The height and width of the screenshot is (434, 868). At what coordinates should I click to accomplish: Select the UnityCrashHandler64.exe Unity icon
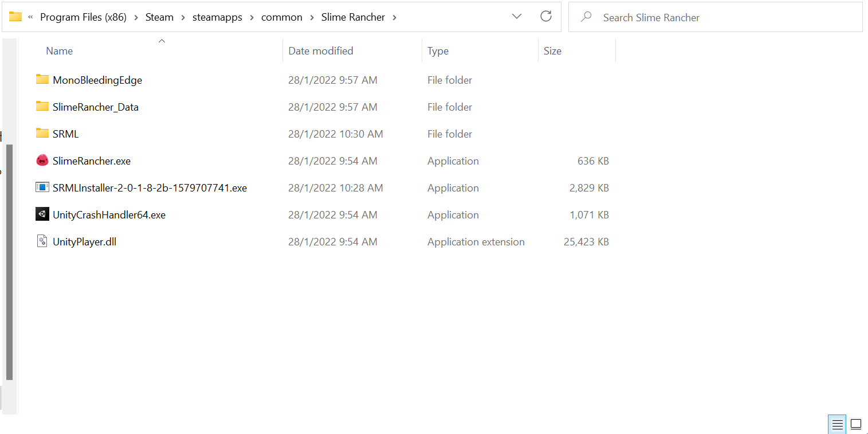[42, 214]
